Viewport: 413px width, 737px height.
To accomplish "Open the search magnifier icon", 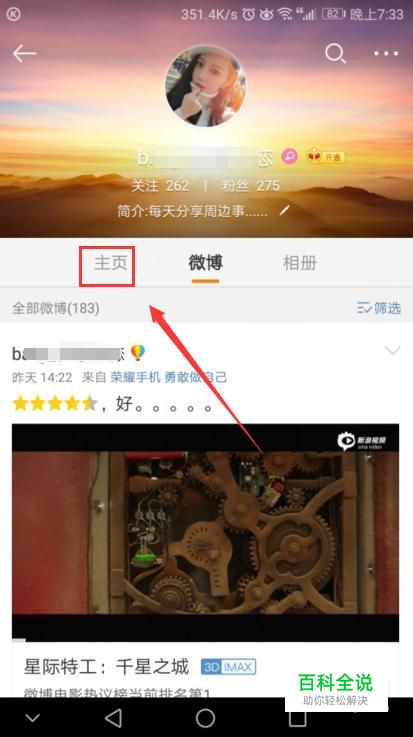I will [x=335, y=54].
